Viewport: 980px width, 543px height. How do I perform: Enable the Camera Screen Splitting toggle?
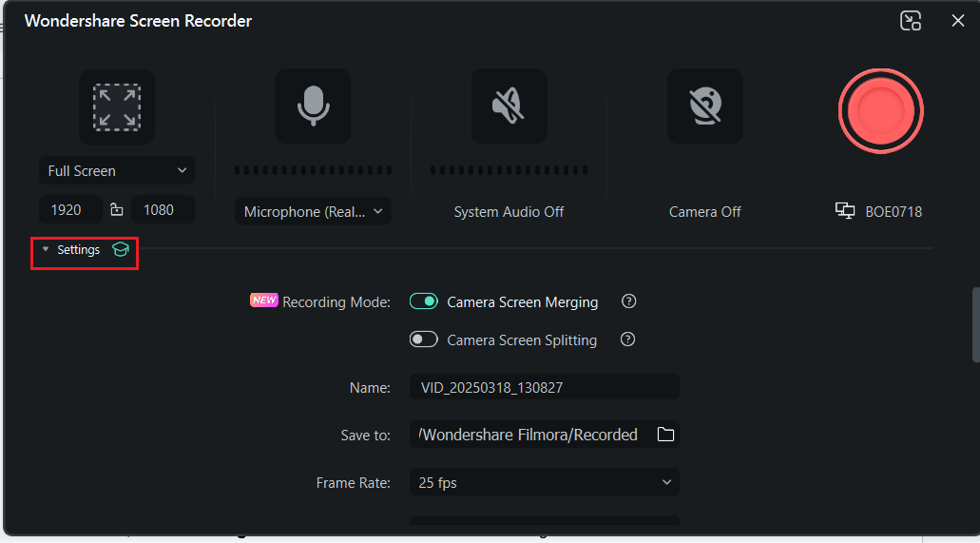pos(424,339)
